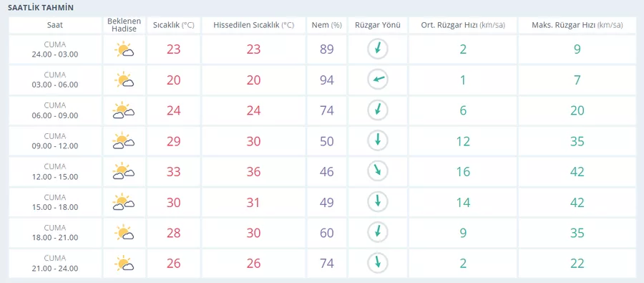The height and width of the screenshot is (283, 644).
Task: Click the weather icon for 15.00 - 18.00
Action: click(124, 202)
